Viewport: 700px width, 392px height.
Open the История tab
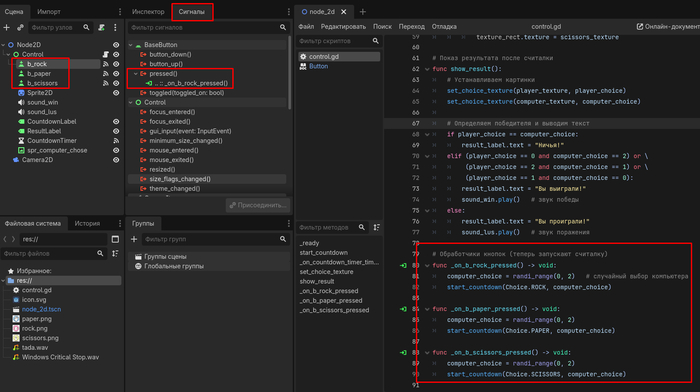87,223
